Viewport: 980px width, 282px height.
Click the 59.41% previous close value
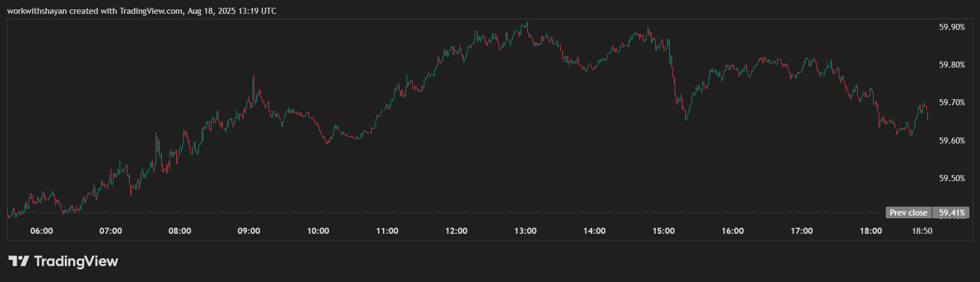952,213
